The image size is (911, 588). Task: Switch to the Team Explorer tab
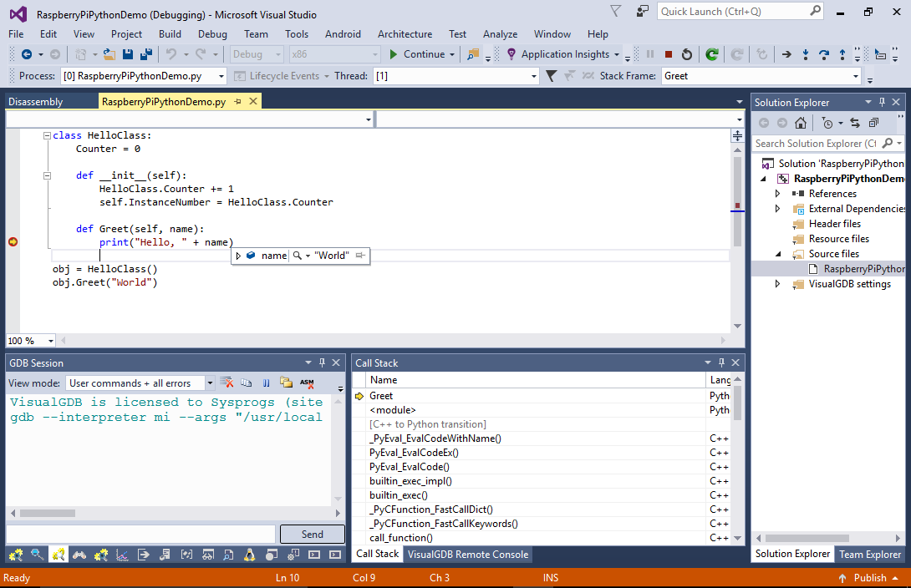(870, 555)
